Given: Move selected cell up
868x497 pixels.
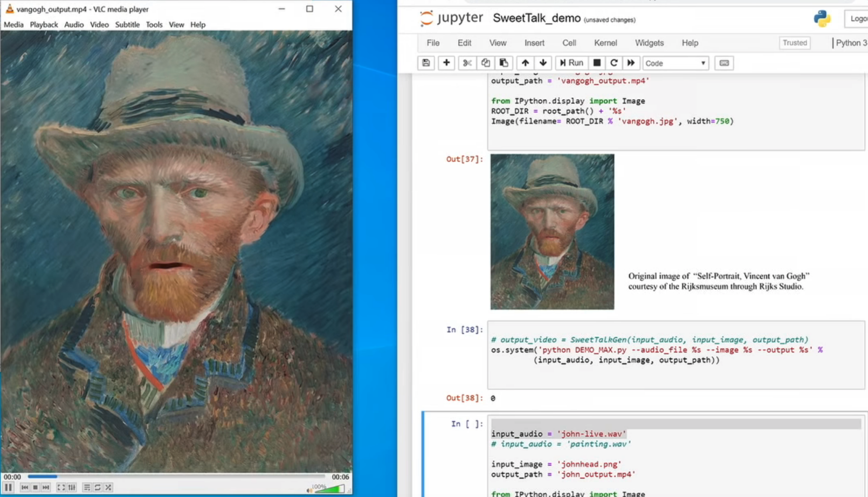Looking at the screenshot, I should click(x=525, y=63).
